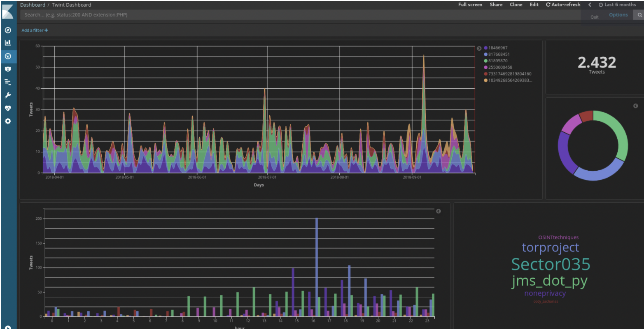Click jms_dot_py in the tag cloud
This screenshot has height=329, width=644.
tap(549, 281)
